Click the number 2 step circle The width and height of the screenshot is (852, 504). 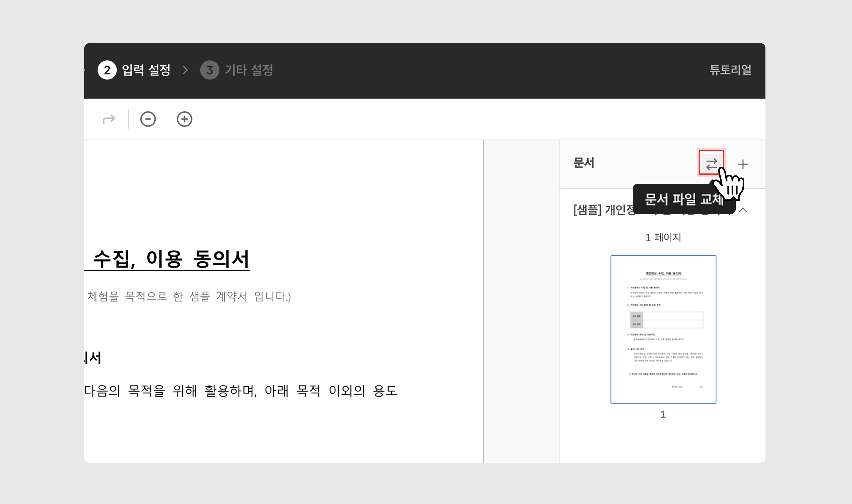pos(107,70)
